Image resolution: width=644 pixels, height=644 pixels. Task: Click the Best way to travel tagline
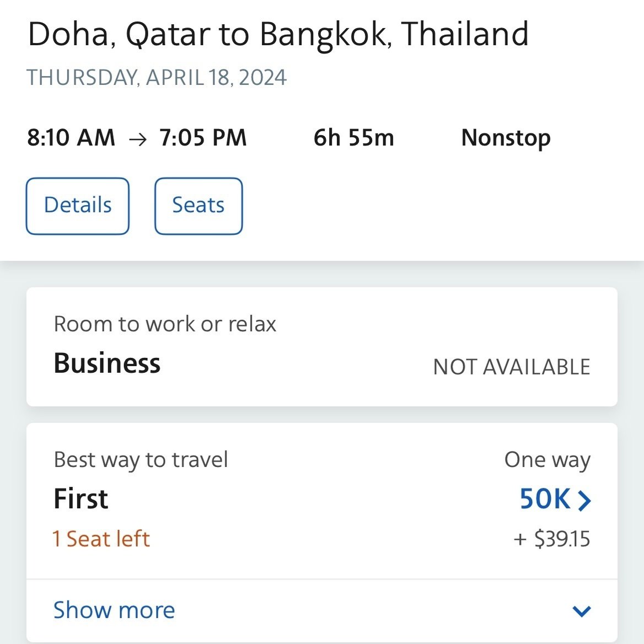[141, 460]
